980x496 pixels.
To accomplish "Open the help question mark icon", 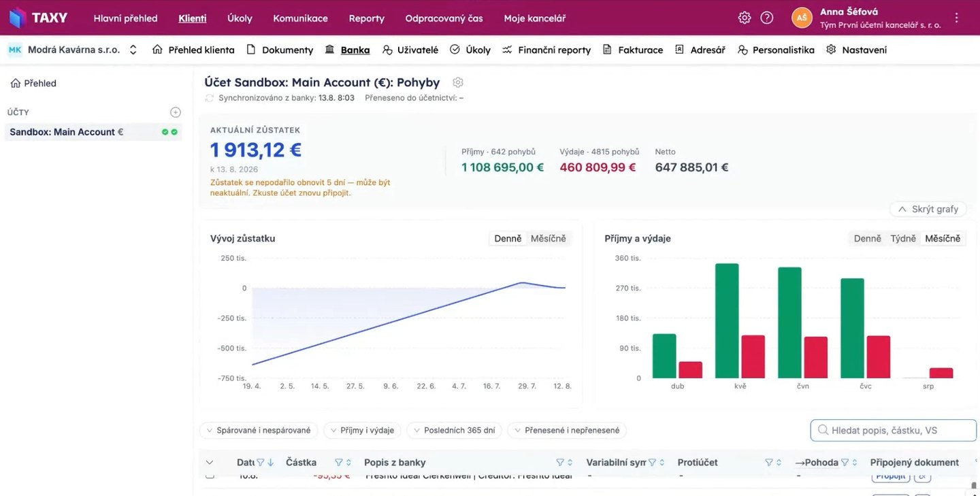I will coord(767,18).
